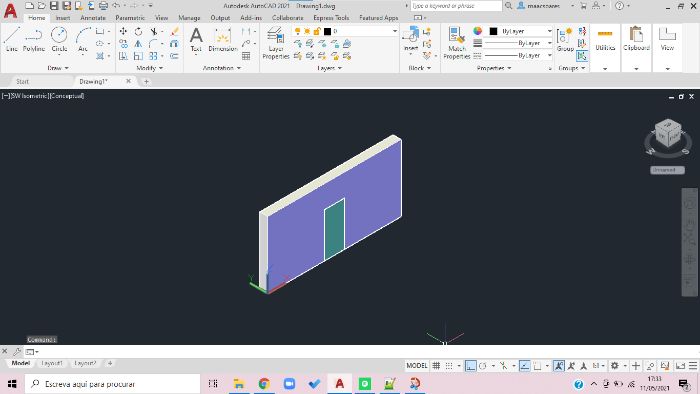Viewport: 700px width, 394px height.
Task: Click the black object color swatch
Action: click(493, 31)
